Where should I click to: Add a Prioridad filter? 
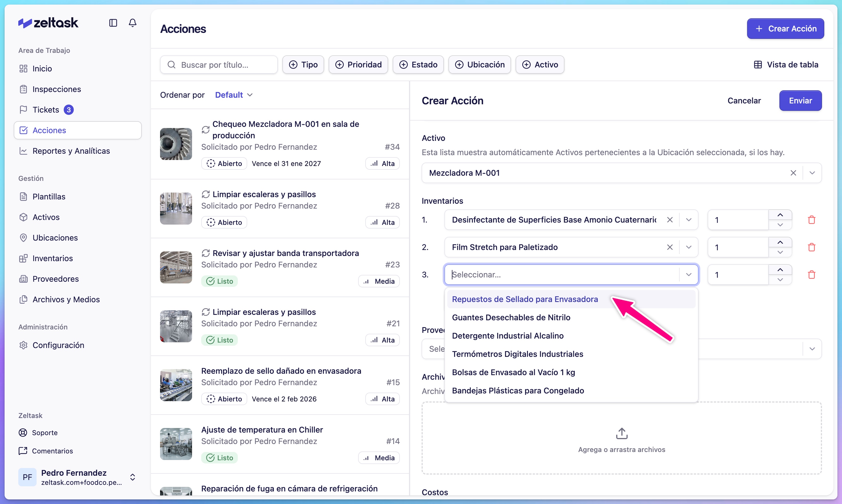click(358, 65)
